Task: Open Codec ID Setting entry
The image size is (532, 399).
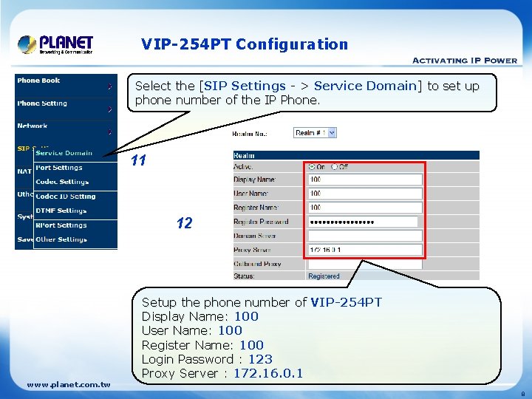Action: [66, 197]
